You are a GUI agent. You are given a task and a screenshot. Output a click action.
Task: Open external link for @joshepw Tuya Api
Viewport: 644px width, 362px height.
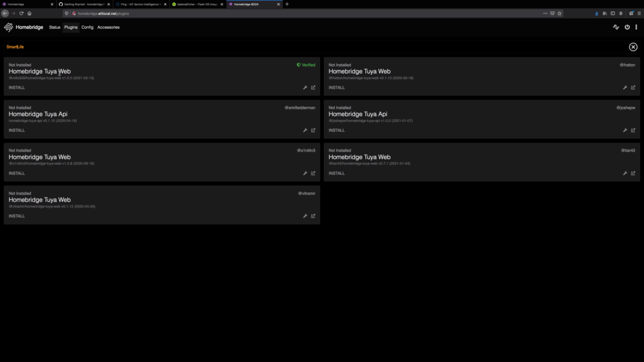[633, 130]
